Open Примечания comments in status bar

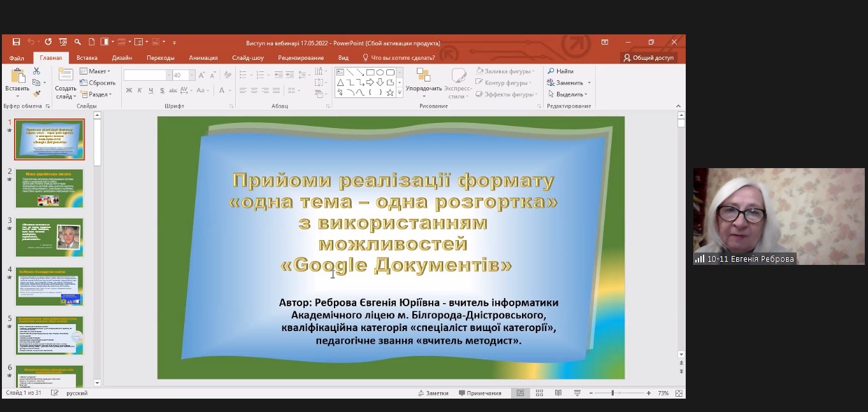480,393
